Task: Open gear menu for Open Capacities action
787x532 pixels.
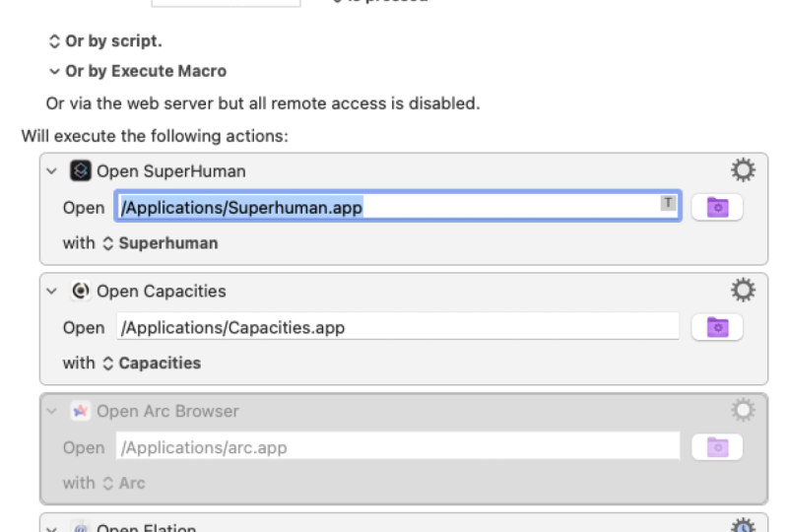Action: click(x=743, y=290)
